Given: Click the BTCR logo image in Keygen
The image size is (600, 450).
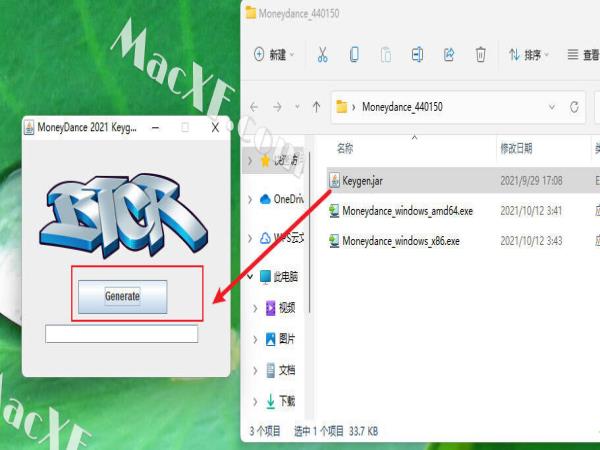Looking at the screenshot, I should [x=123, y=215].
